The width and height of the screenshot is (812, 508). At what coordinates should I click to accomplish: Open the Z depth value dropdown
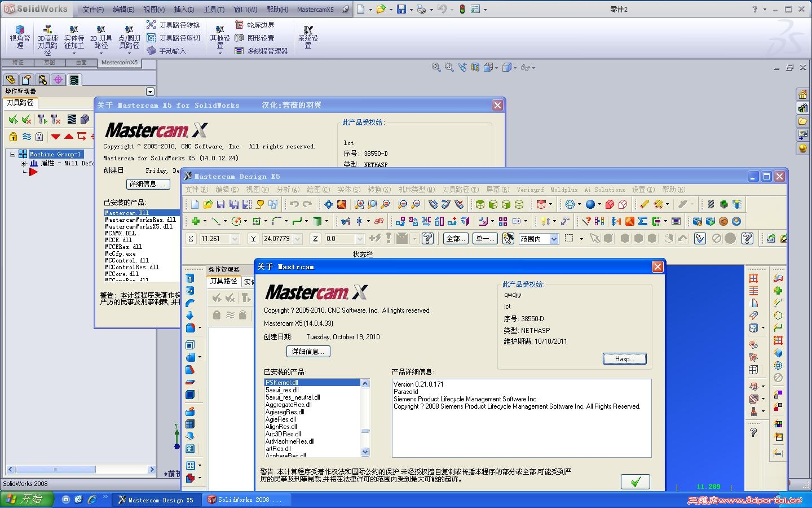pos(360,239)
